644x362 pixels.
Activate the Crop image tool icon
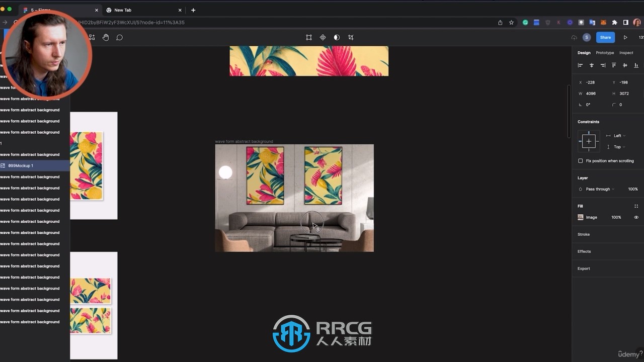tap(351, 37)
